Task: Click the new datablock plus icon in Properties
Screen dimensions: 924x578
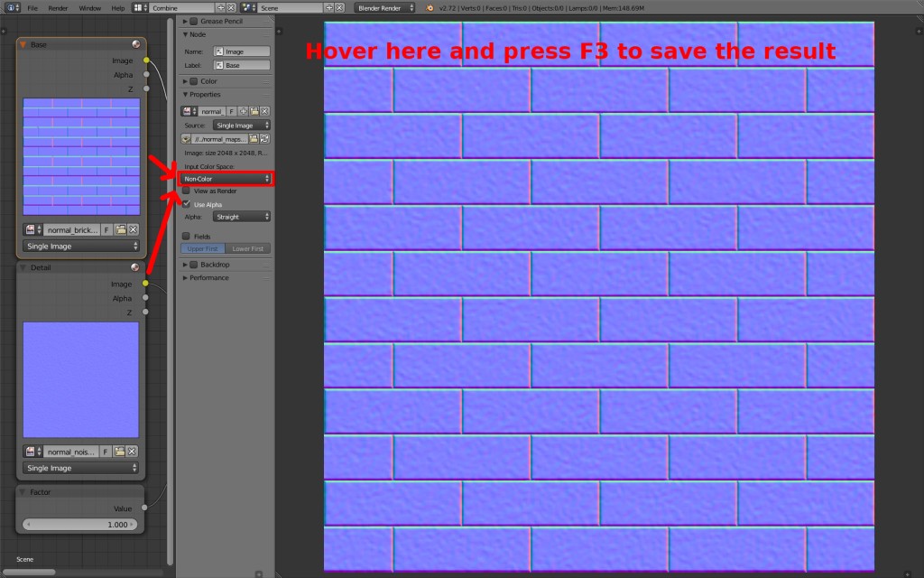Action: tap(244, 110)
